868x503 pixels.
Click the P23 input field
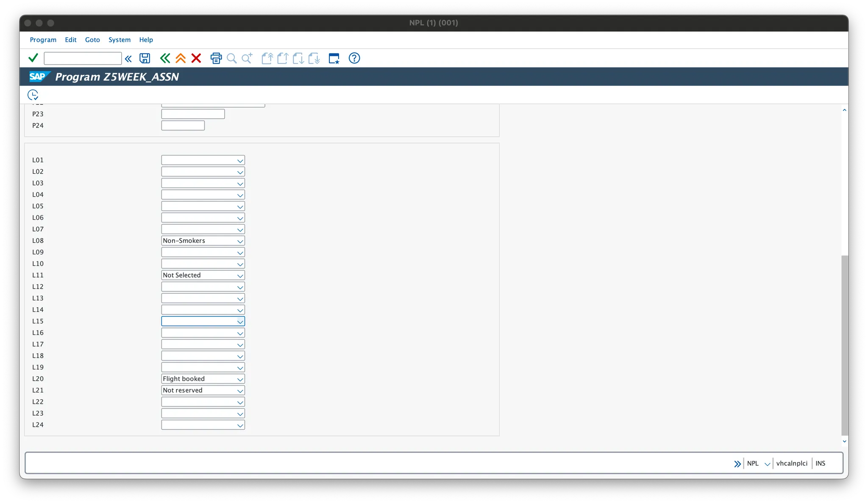[193, 114]
